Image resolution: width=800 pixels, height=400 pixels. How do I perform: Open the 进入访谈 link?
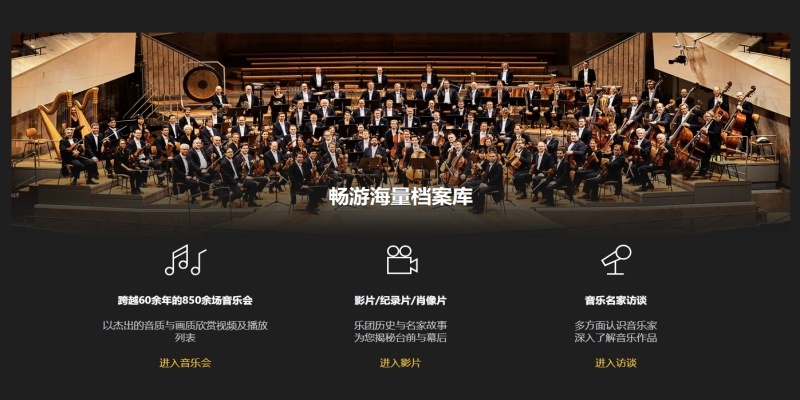616,363
